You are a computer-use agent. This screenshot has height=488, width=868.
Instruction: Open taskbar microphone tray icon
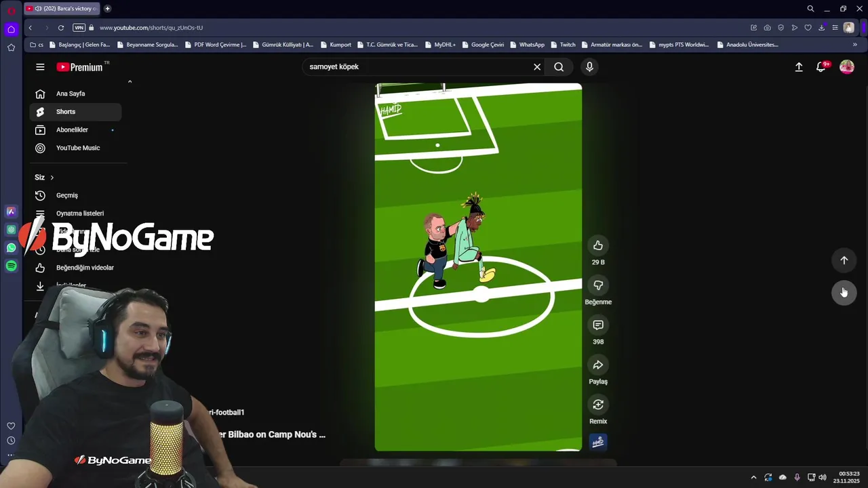[x=797, y=477]
